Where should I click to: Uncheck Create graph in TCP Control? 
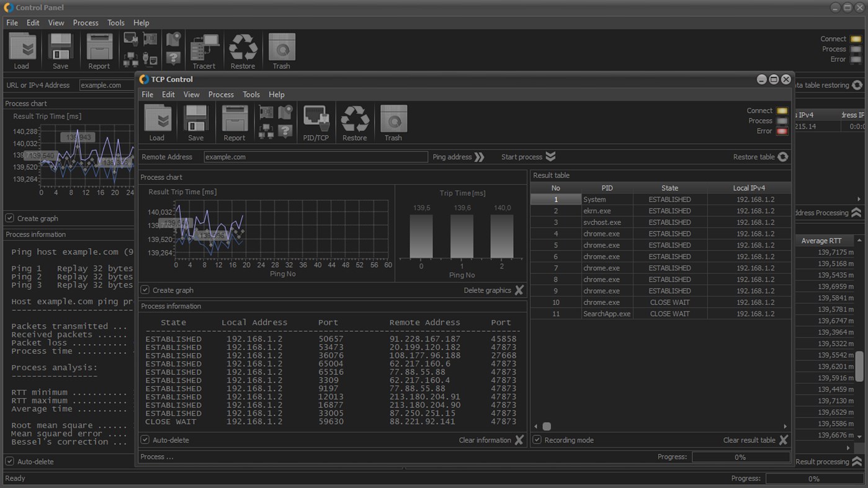[x=145, y=290]
